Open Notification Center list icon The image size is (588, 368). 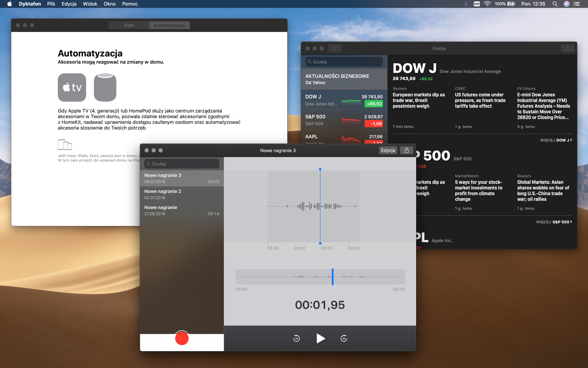tap(577, 4)
